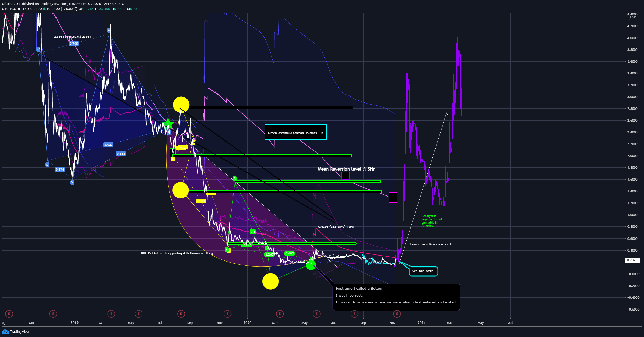Click the green 1.265 ratio label
The width and height of the screenshot is (644, 337).
pos(269,254)
